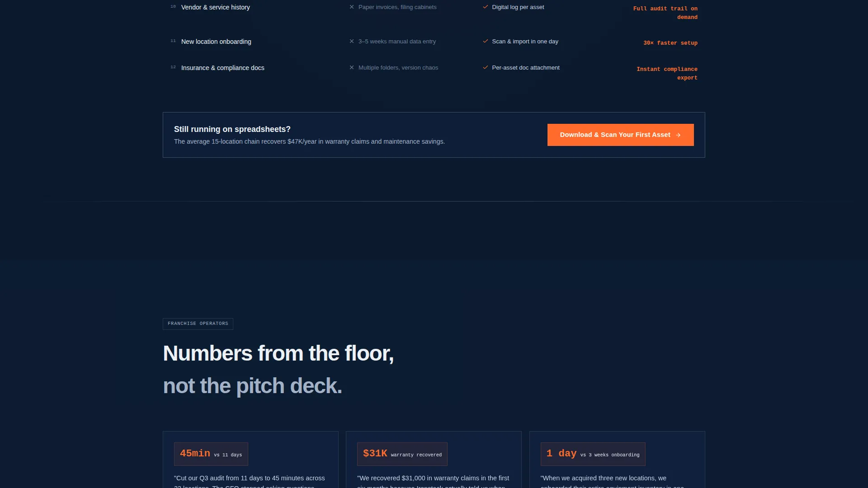Click the Cut our Q3 audit testimonial text
The image size is (868, 488).
(250, 481)
